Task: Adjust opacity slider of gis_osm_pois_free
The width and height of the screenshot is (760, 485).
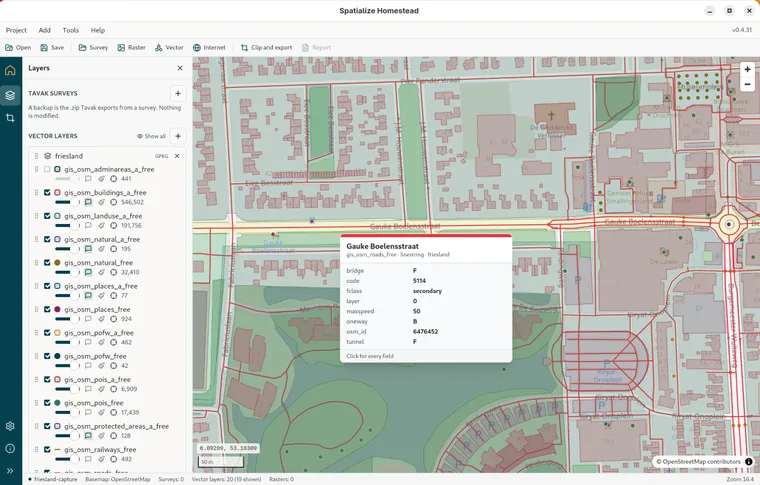Action: coord(67,412)
